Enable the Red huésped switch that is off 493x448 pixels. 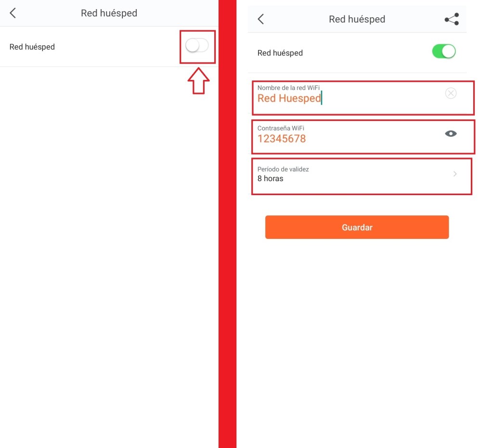[197, 46]
